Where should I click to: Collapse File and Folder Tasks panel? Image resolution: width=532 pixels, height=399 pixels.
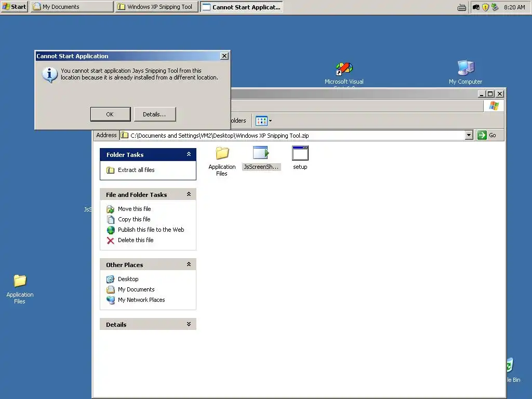click(189, 194)
